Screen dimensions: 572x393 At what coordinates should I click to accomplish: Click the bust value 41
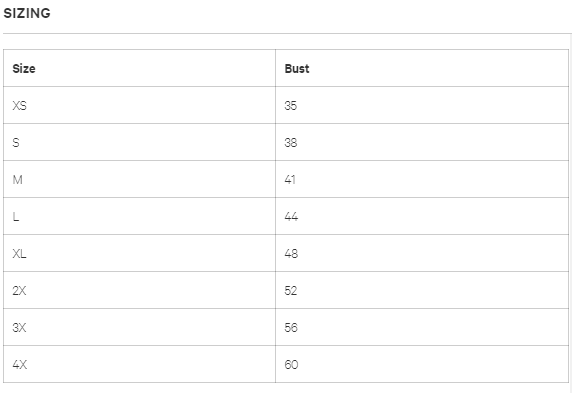(290, 180)
